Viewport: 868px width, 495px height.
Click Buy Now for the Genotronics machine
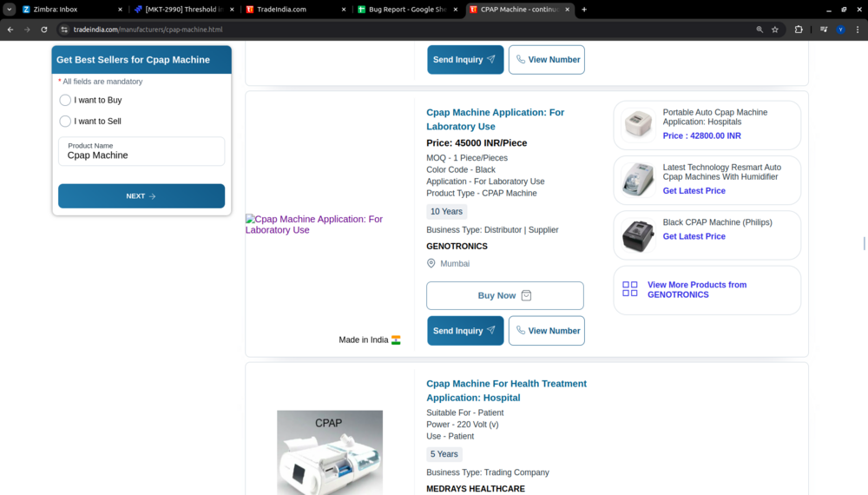pos(504,295)
